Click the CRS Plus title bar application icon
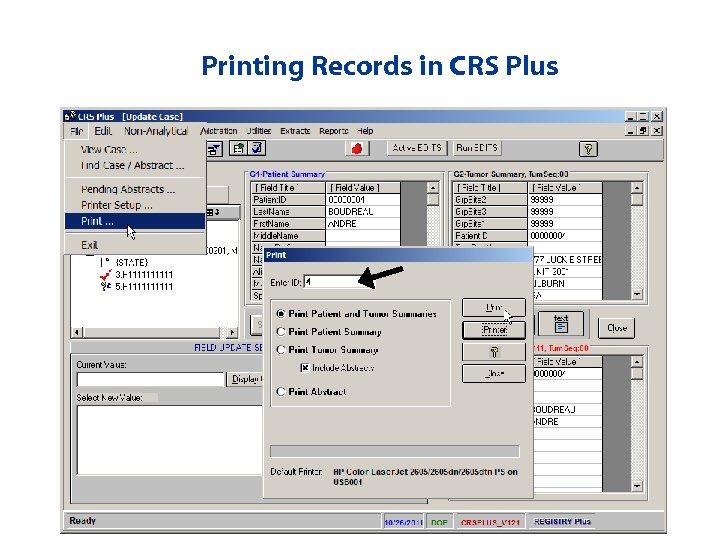 pyautogui.click(x=70, y=116)
